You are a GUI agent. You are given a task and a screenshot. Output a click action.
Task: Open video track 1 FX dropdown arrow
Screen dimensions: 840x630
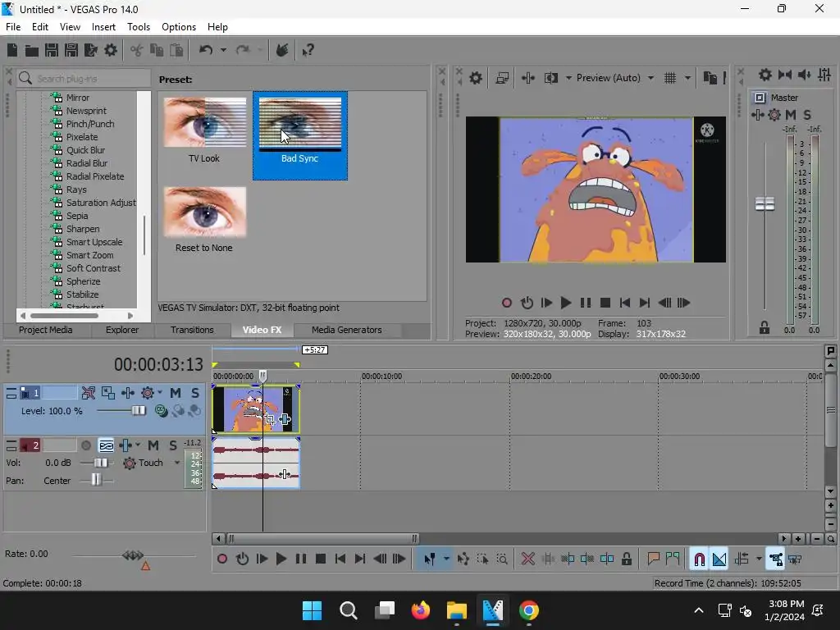point(160,393)
